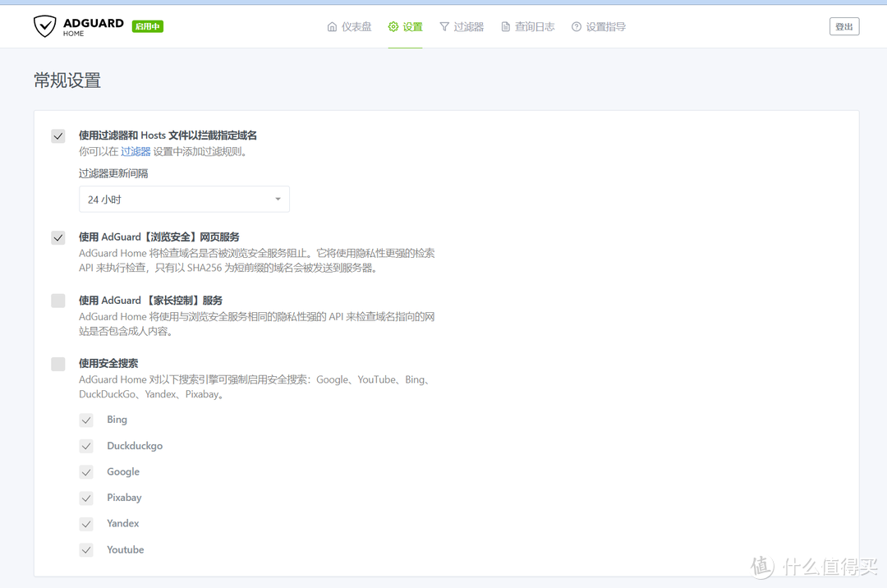Open the filter update interval dropdown
This screenshot has width=887, height=588.
[184, 199]
